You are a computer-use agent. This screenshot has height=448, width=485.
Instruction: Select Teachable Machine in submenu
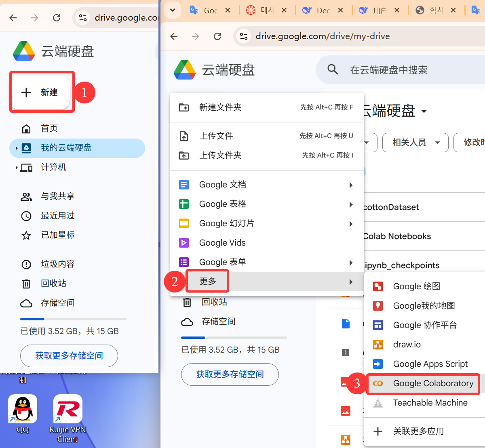pyautogui.click(x=424, y=403)
